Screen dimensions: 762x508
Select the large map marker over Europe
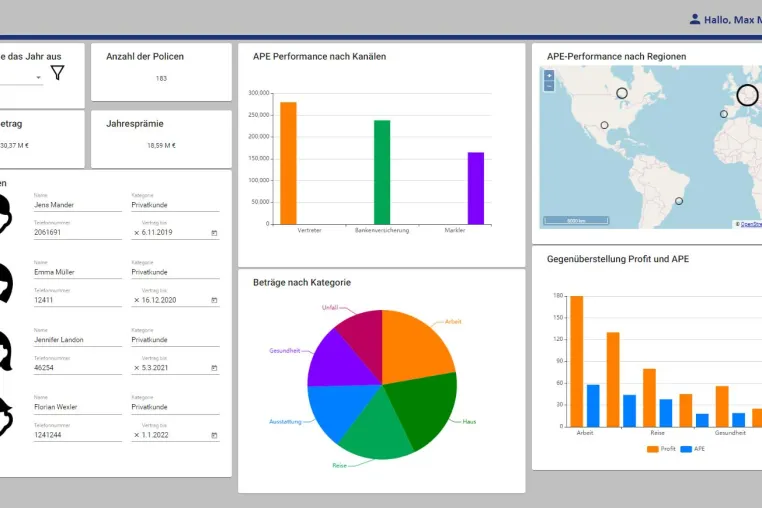(x=747, y=95)
